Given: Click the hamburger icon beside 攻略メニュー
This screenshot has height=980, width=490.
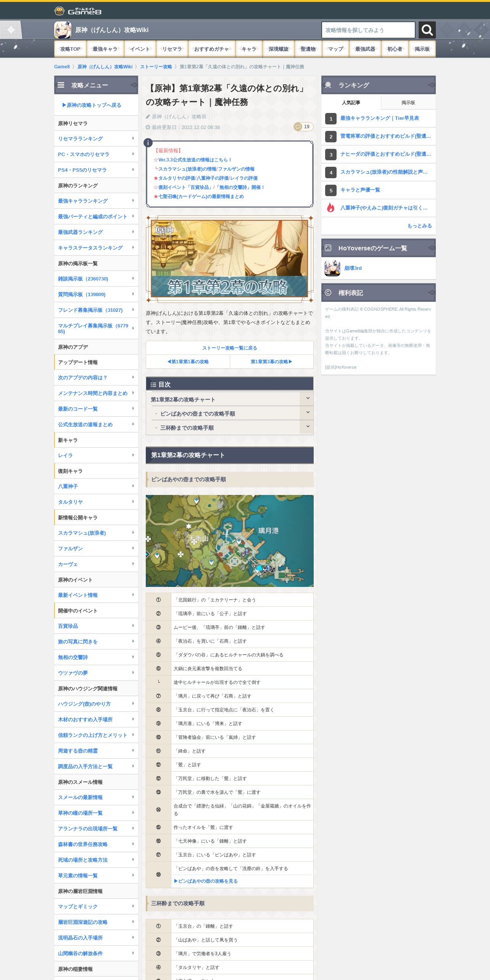Looking at the screenshot, I should click(x=61, y=85).
